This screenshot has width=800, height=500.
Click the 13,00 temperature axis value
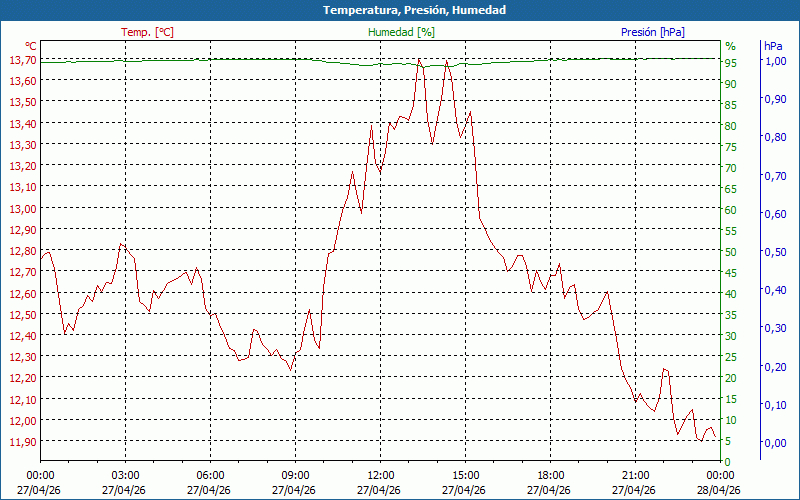(x=22, y=208)
